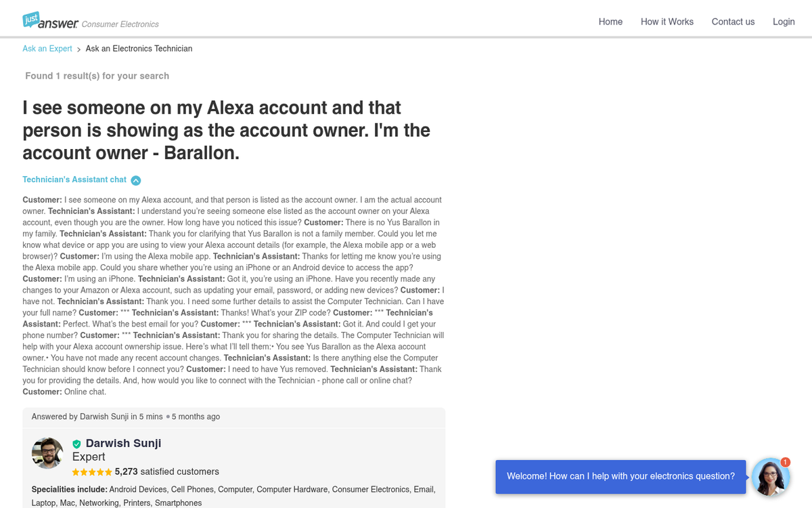812x508 pixels.
Task: Open the Ask an Expert breadcrumb link
Action: (47, 48)
